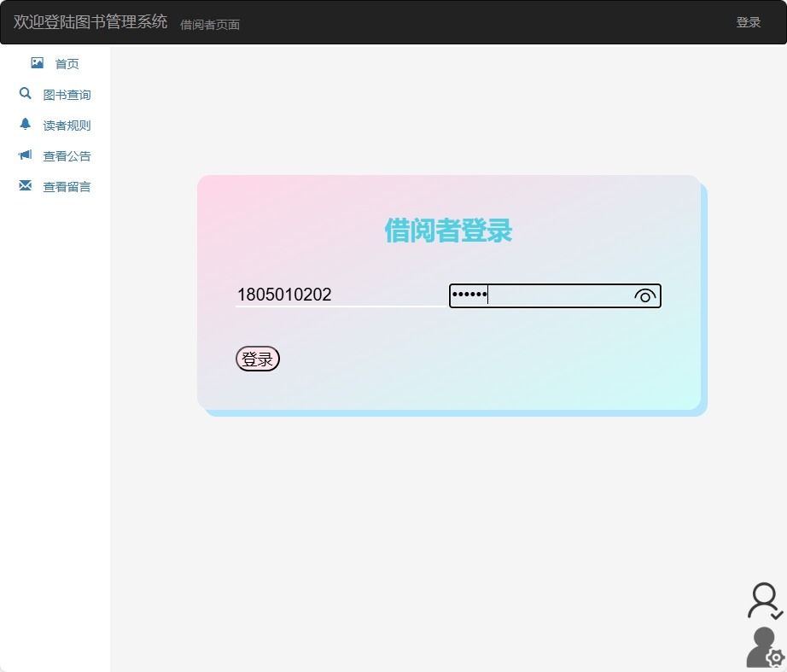The height and width of the screenshot is (672, 787).
Task: Go to the 查看公告 page
Action: (x=67, y=155)
